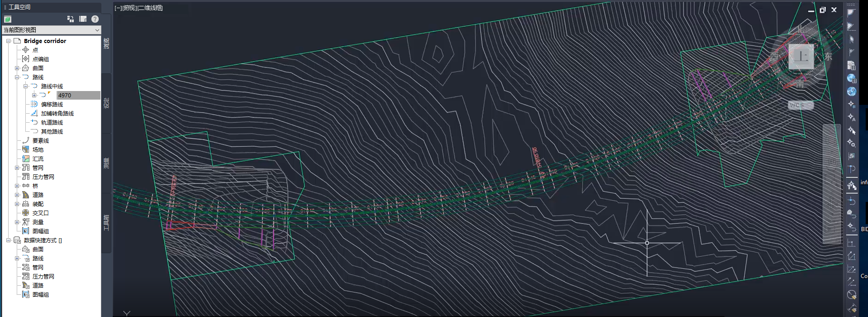Click the blue globe icon in right toolbar

pyautogui.click(x=851, y=91)
